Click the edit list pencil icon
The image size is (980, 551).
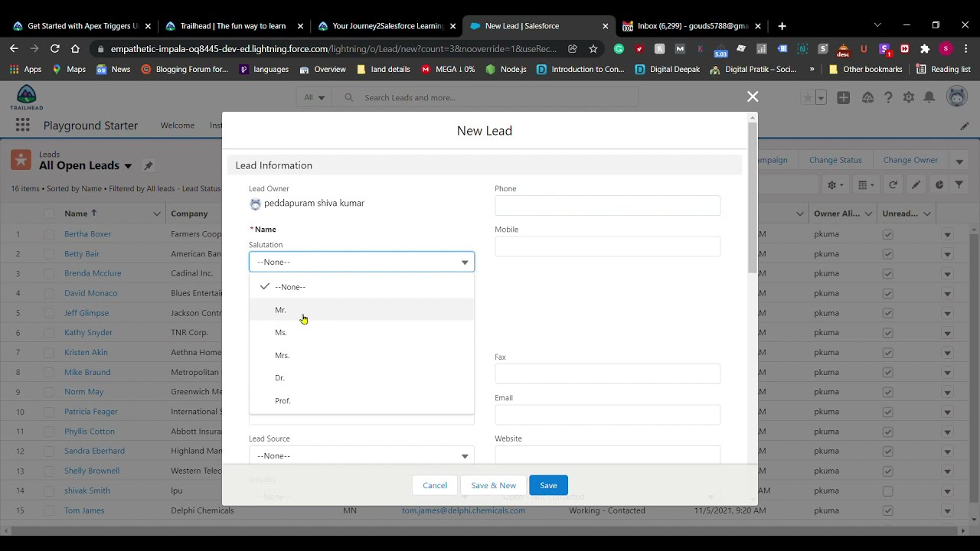tap(916, 184)
